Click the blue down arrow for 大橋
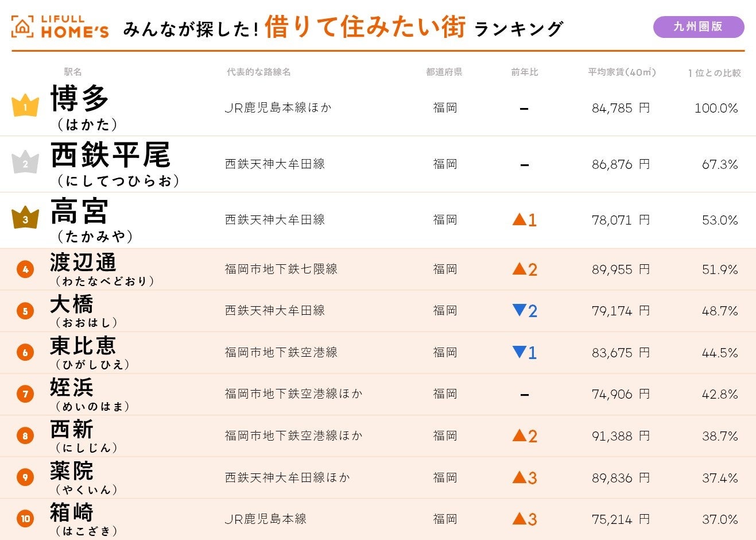756x540 pixels. click(x=519, y=311)
